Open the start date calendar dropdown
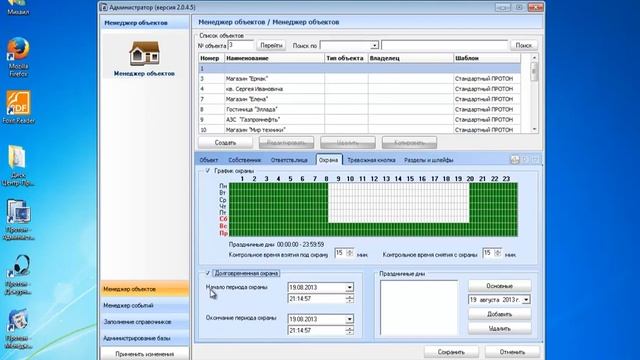The width and height of the screenshot is (640, 360). coord(349,287)
